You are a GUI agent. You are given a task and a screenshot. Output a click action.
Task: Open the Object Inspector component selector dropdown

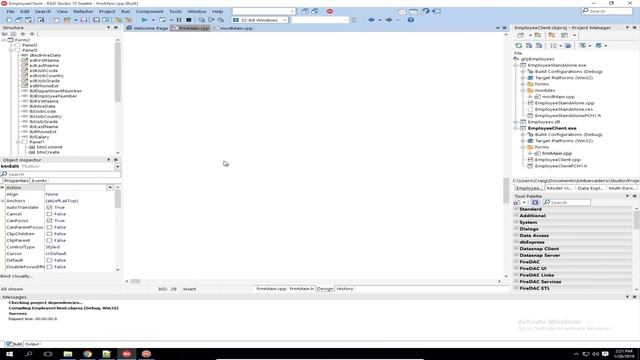[118, 167]
